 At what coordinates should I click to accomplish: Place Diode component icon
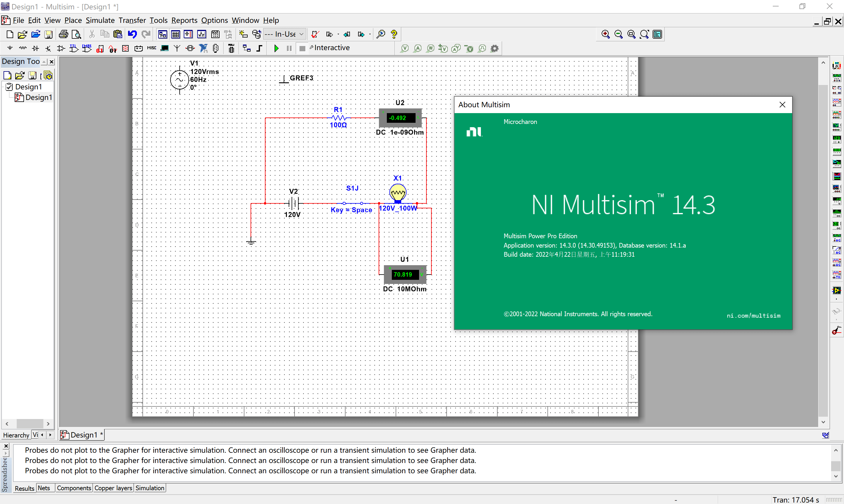pos(36,48)
